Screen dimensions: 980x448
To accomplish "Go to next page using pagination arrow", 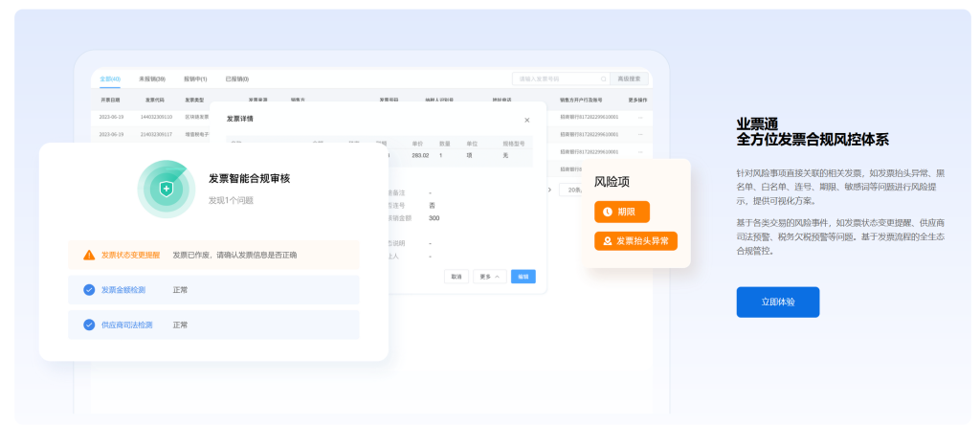I will point(549,190).
